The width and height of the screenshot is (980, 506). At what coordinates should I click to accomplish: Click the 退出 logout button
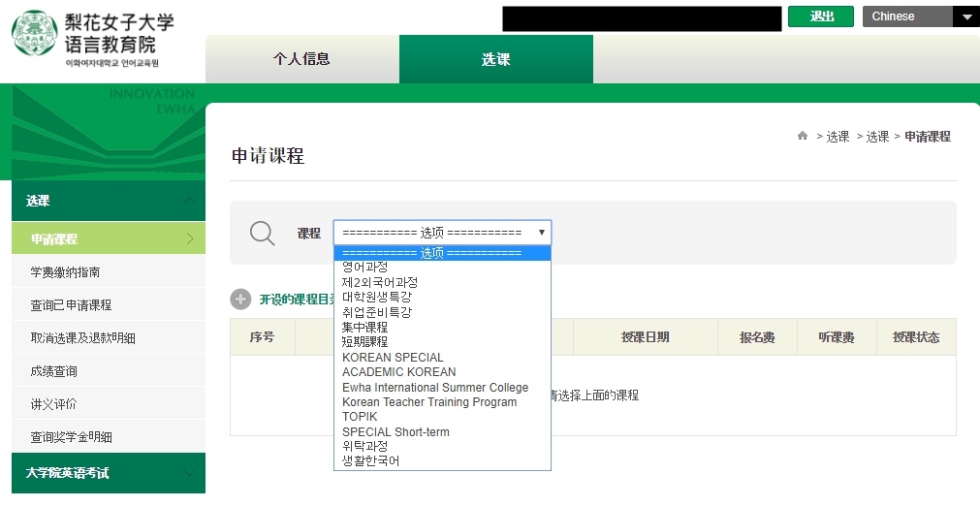click(821, 16)
